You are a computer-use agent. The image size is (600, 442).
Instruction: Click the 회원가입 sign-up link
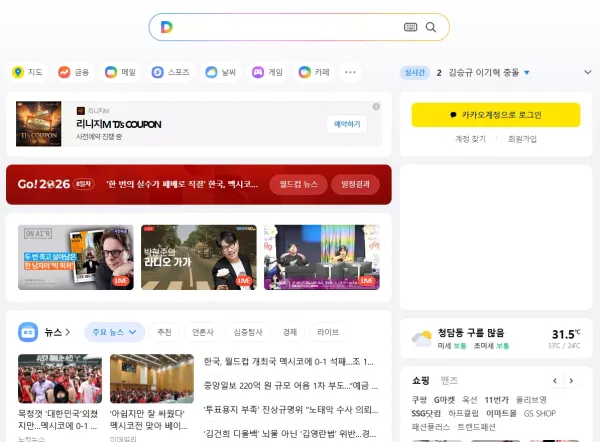click(x=522, y=139)
